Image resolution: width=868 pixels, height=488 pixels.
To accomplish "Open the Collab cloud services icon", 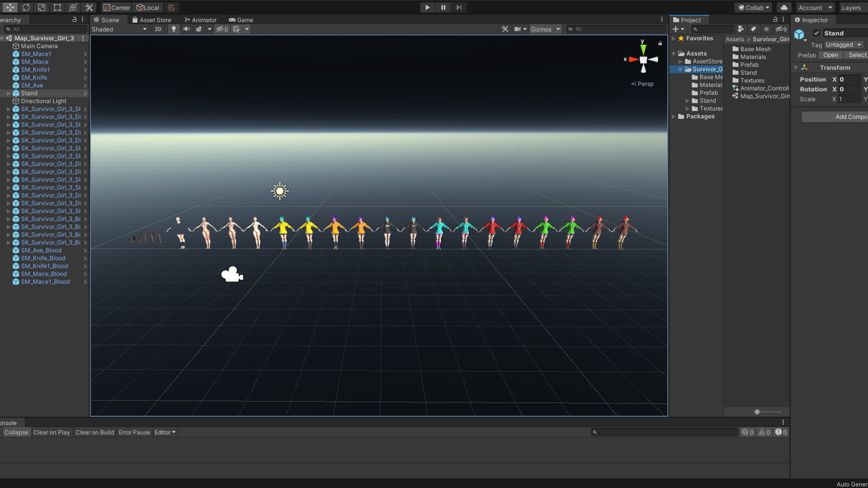I will pyautogui.click(x=784, y=7).
